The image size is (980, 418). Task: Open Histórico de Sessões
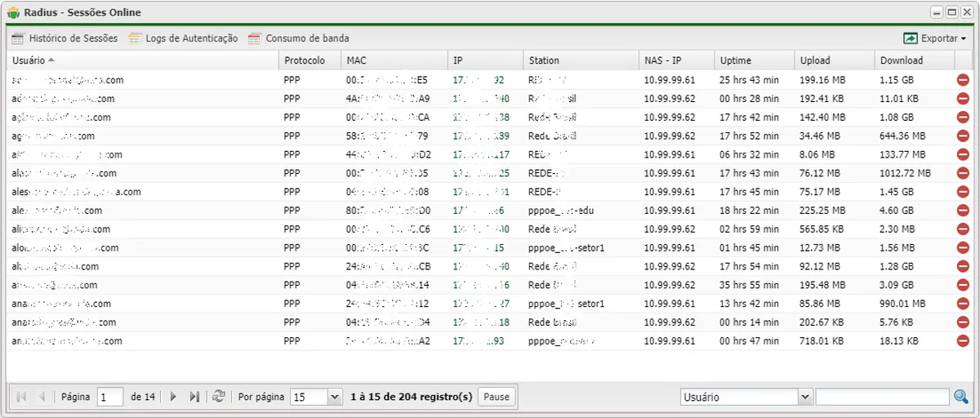[x=65, y=38]
